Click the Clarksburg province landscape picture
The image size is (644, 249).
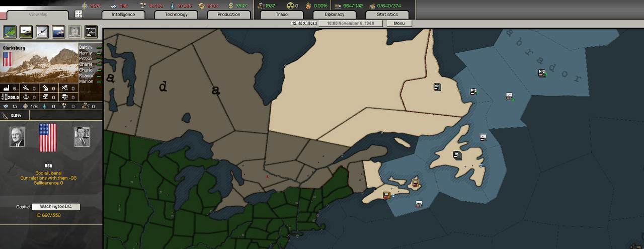(x=39, y=63)
